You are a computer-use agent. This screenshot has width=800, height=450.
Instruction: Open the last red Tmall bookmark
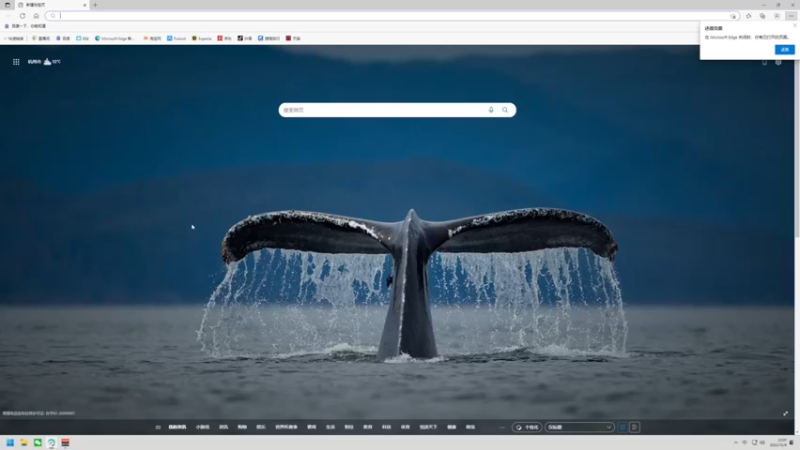tap(293, 38)
